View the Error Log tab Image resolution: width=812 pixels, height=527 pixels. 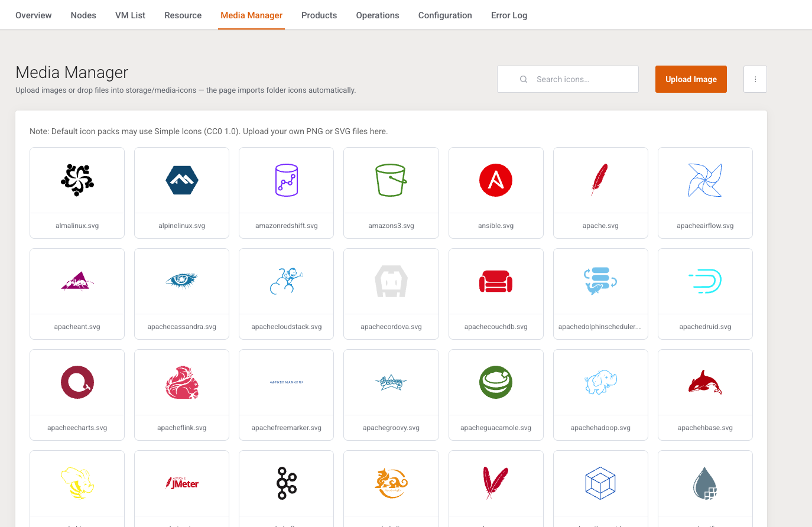point(509,15)
